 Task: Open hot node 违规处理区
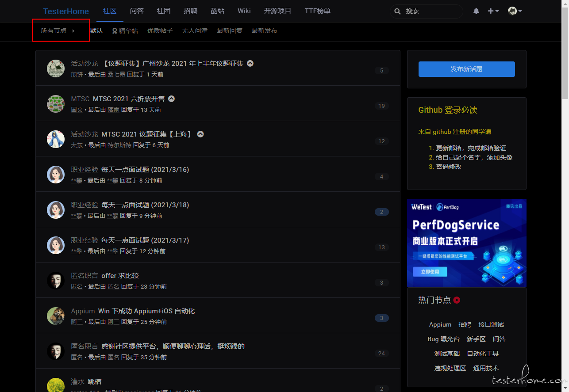pyautogui.click(x=450, y=368)
